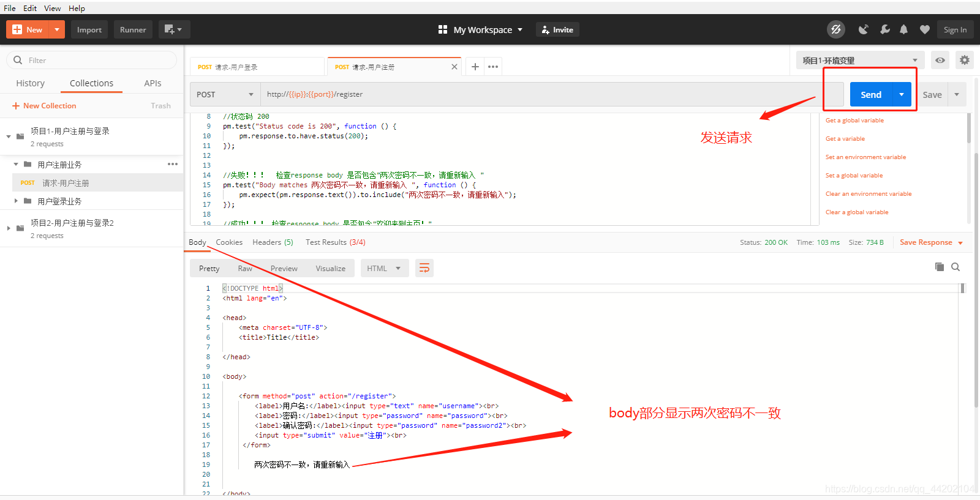Click the New button
The height and width of the screenshot is (500, 980).
tap(28, 29)
